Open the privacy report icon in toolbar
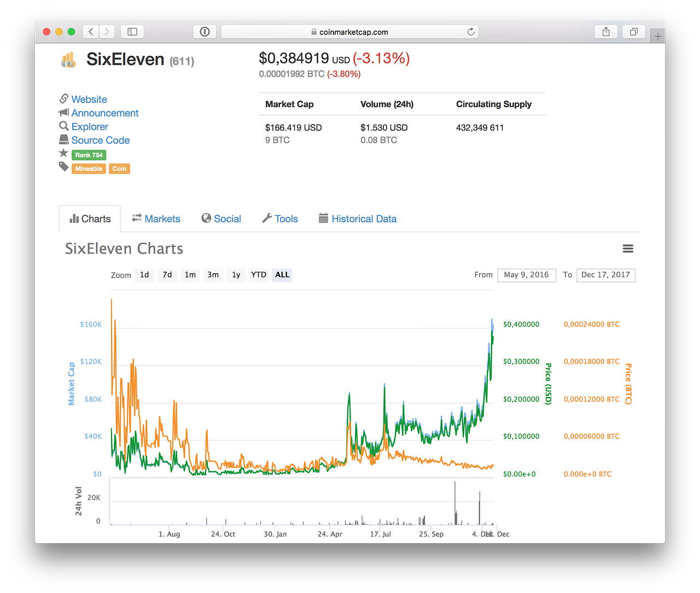 (x=205, y=32)
